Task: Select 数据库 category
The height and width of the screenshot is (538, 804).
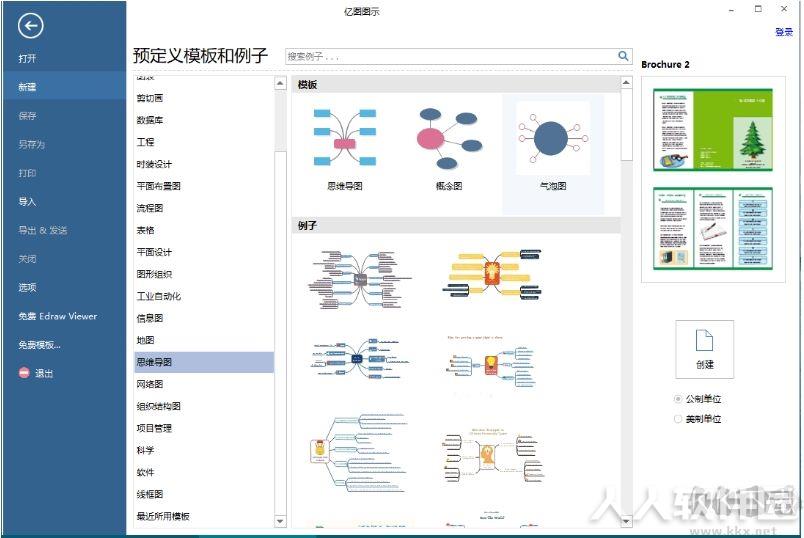Action: [149, 120]
